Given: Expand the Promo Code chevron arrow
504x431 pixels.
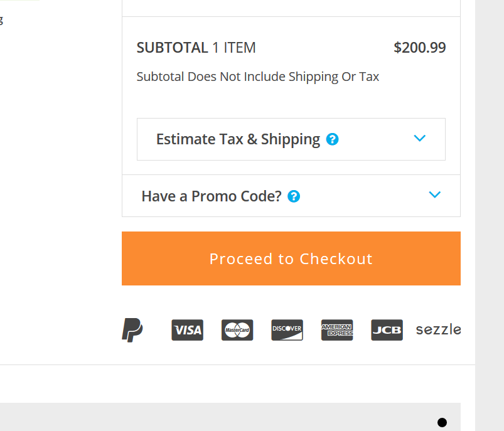Looking at the screenshot, I should [434, 194].
